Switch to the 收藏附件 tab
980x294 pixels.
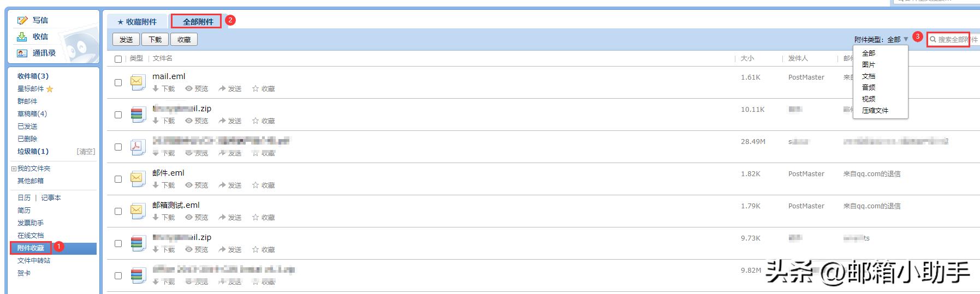pyautogui.click(x=138, y=22)
